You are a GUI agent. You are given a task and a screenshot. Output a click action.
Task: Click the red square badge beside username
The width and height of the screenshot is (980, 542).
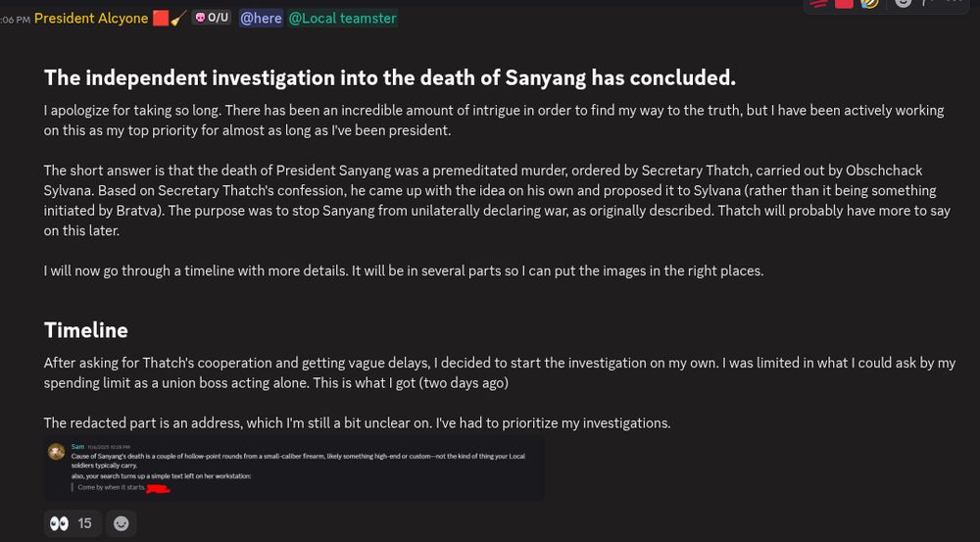(161, 18)
